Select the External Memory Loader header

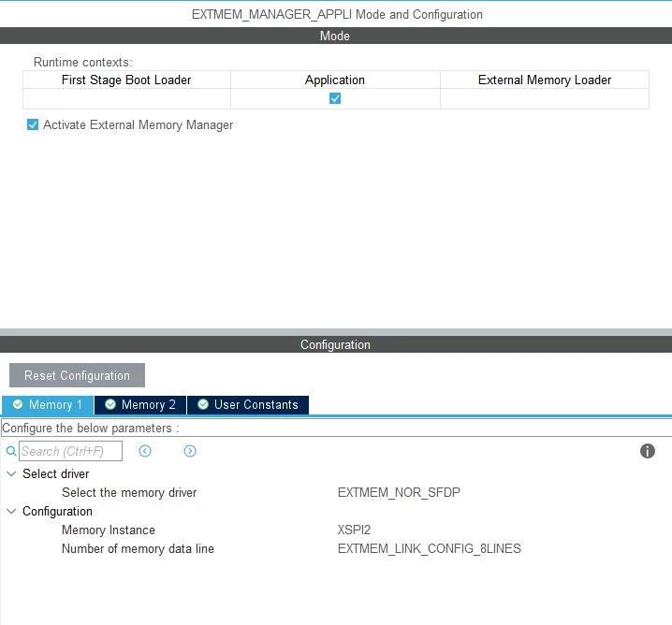pos(545,80)
